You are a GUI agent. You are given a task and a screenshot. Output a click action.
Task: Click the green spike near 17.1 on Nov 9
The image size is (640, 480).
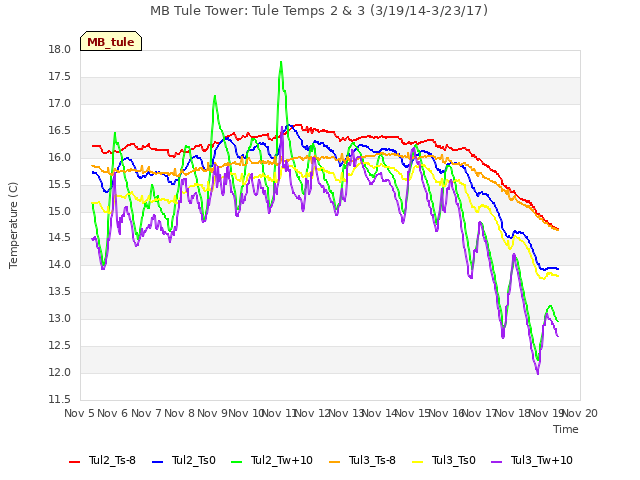(215, 96)
